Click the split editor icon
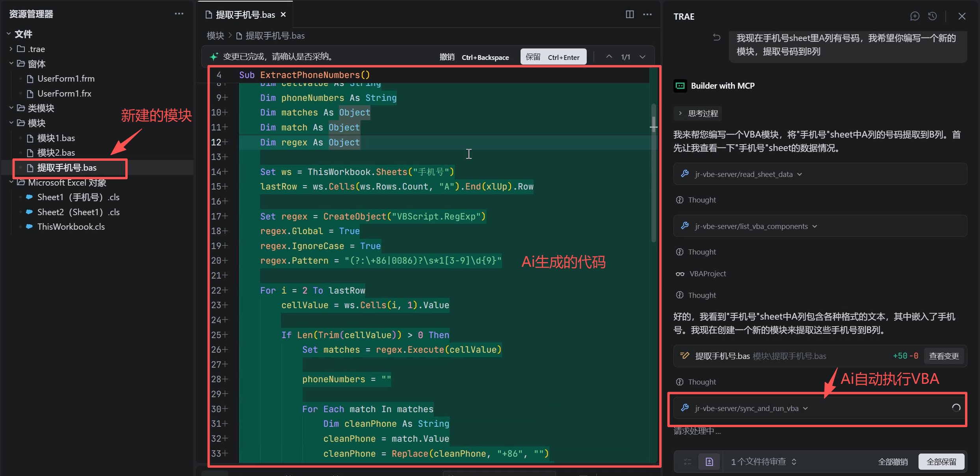Image resolution: width=980 pixels, height=476 pixels. (x=630, y=15)
